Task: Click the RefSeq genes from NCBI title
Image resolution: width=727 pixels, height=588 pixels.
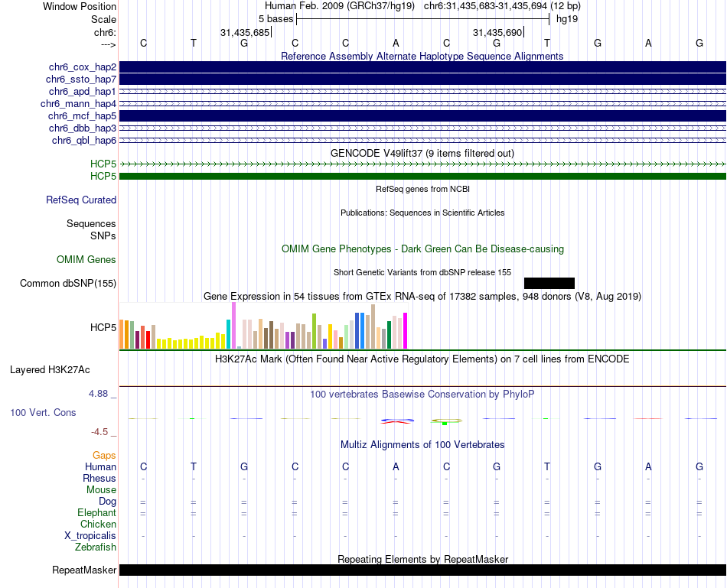Action: point(422,189)
